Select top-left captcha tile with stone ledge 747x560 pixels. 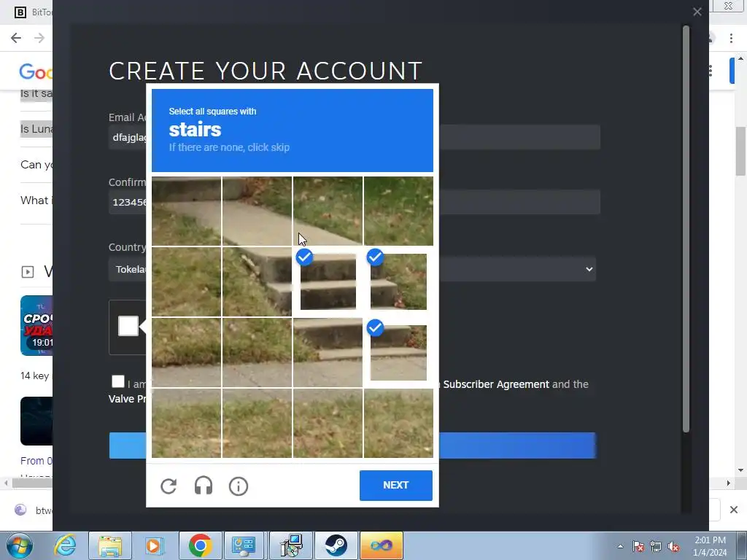point(186,211)
